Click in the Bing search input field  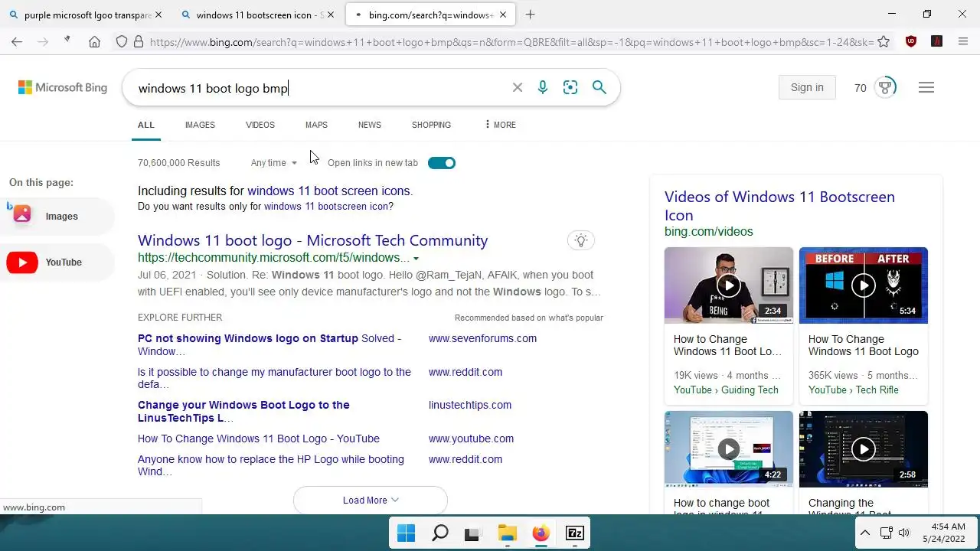click(x=322, y=88)
